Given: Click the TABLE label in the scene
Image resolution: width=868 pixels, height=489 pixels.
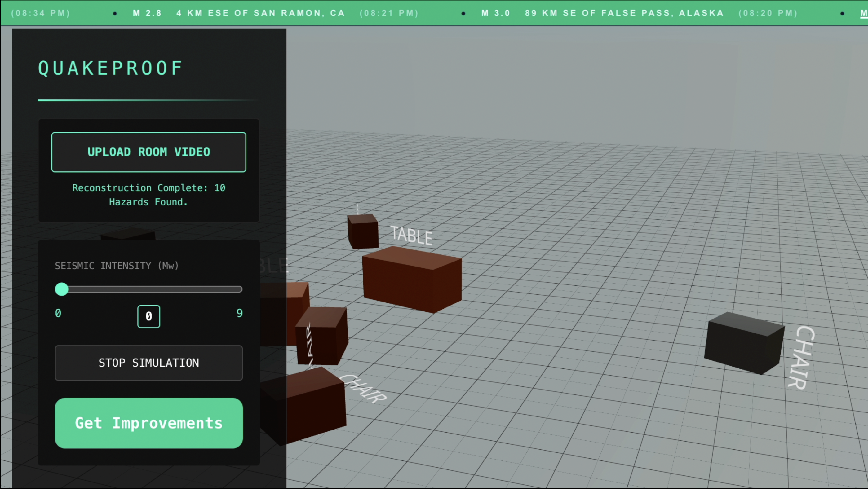Looking at the screenshot, I should click(x=411, y=236).
